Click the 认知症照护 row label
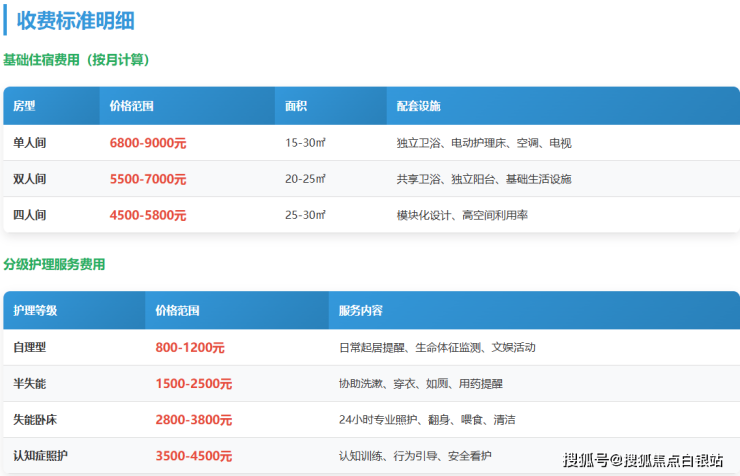The image size is (740, 476). click(40, 456)
